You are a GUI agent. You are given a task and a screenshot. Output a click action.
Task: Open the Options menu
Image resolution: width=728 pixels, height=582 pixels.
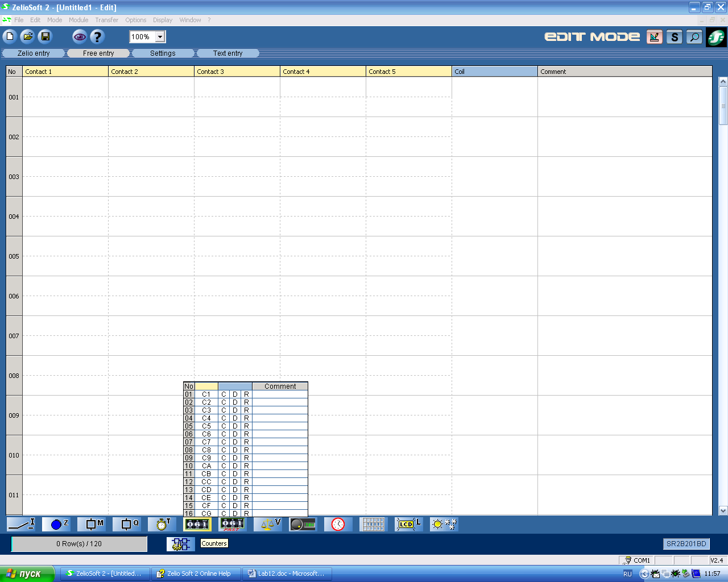tap(136, 20)
